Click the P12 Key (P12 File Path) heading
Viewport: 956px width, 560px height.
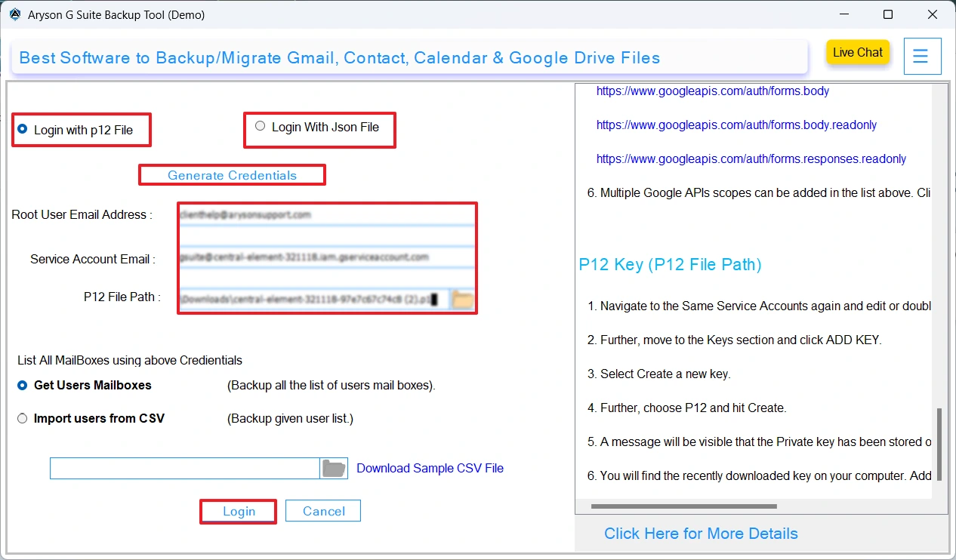point(670,265)
